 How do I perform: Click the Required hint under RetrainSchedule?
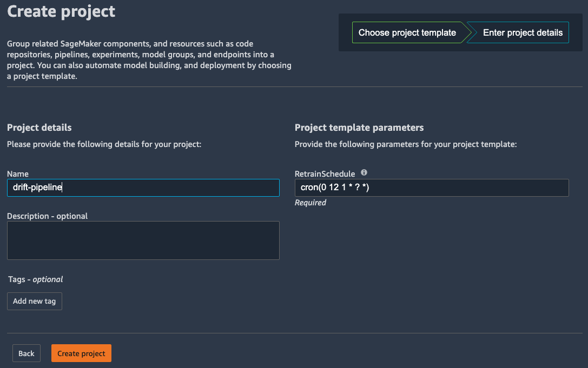click(x=310, y=203)
